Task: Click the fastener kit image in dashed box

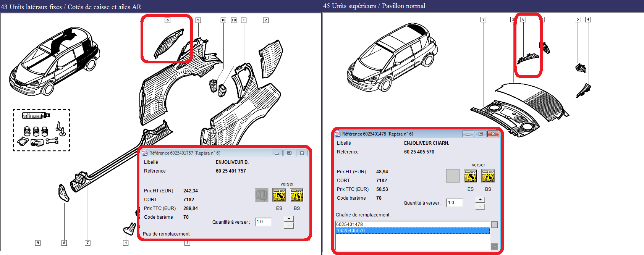Action: [42, 130]
